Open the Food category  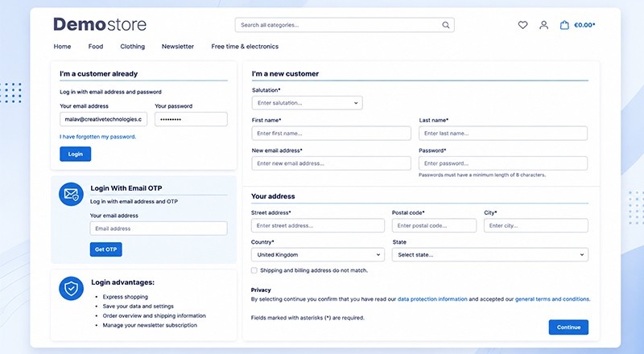[x=96, y=47]
